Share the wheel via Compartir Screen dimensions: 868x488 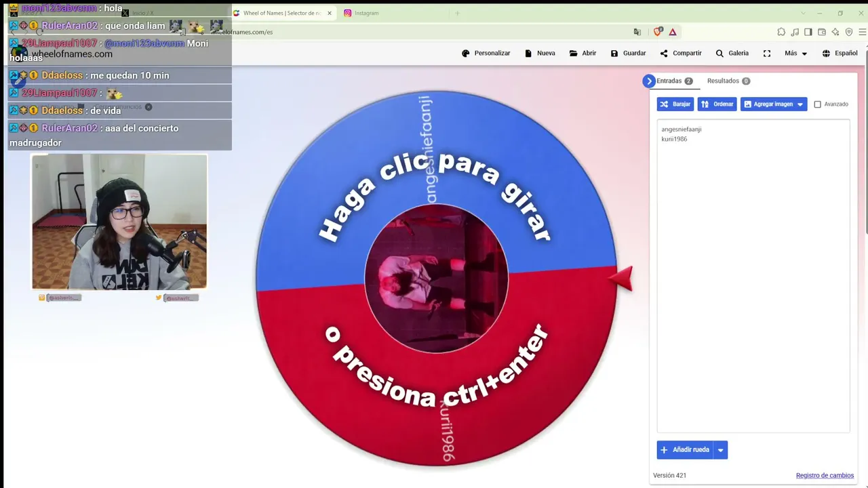click(x=680, y=54)
